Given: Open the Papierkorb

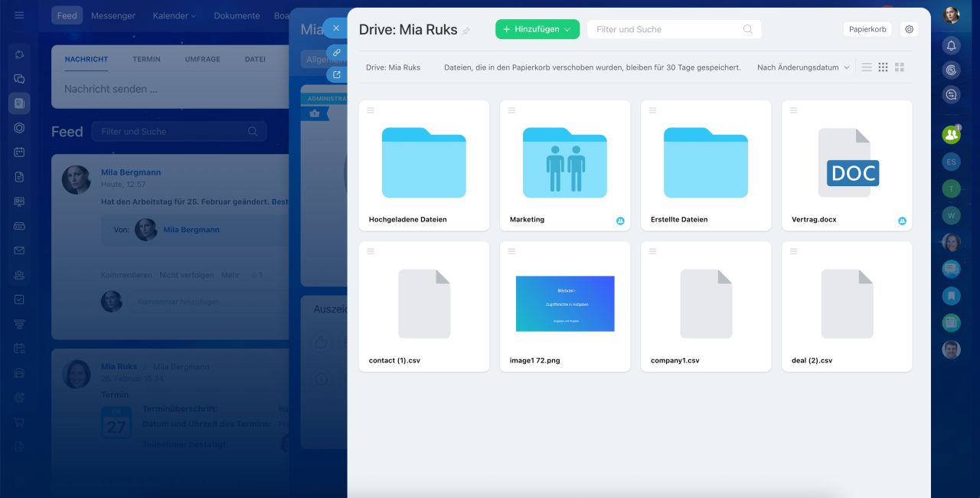Looking at the screenshot, I should pyautogui.click(x=867, y=29).
